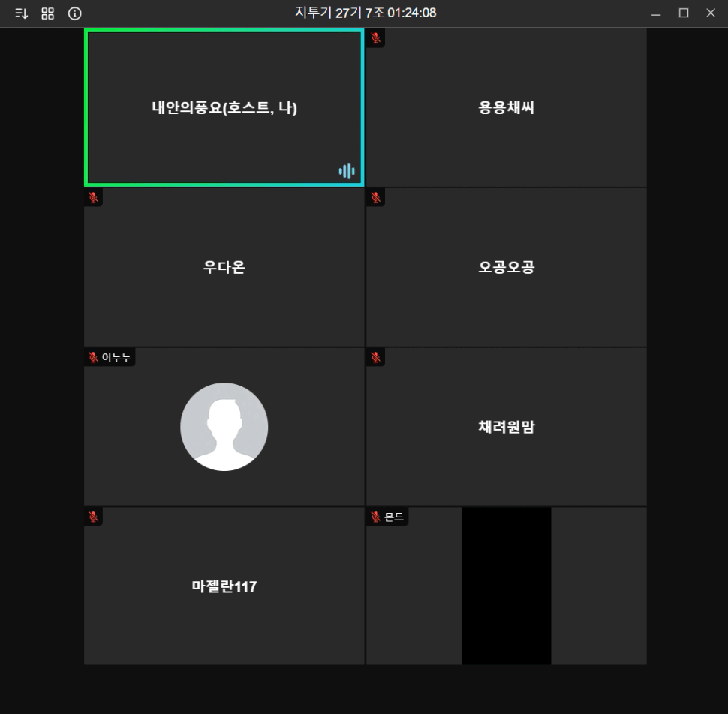Click the 이누누 name label

(x=116, y=357)
